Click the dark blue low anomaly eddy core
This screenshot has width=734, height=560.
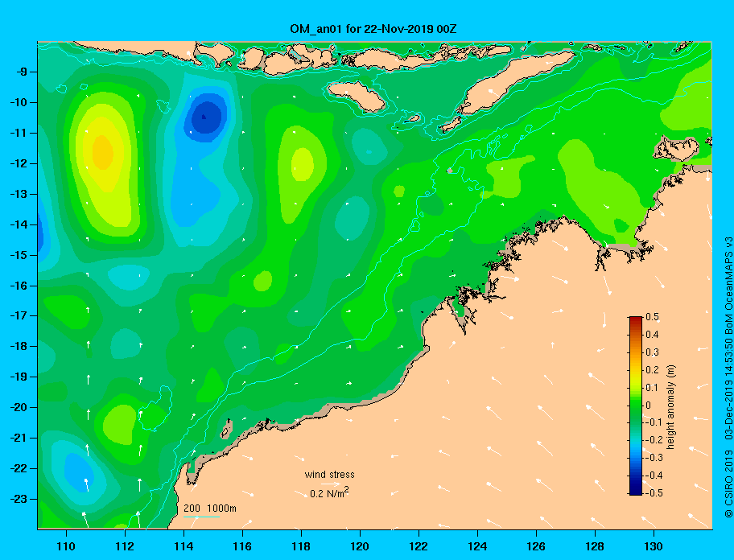[x=206, y=117]
